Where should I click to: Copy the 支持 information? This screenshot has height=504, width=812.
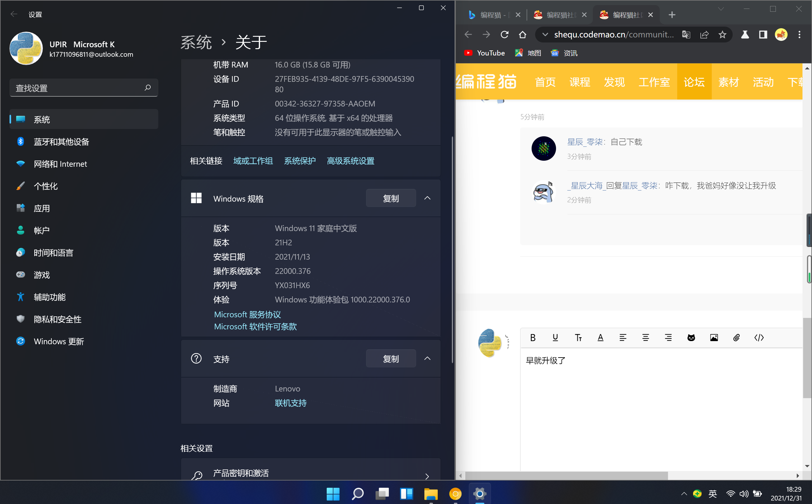391,359
